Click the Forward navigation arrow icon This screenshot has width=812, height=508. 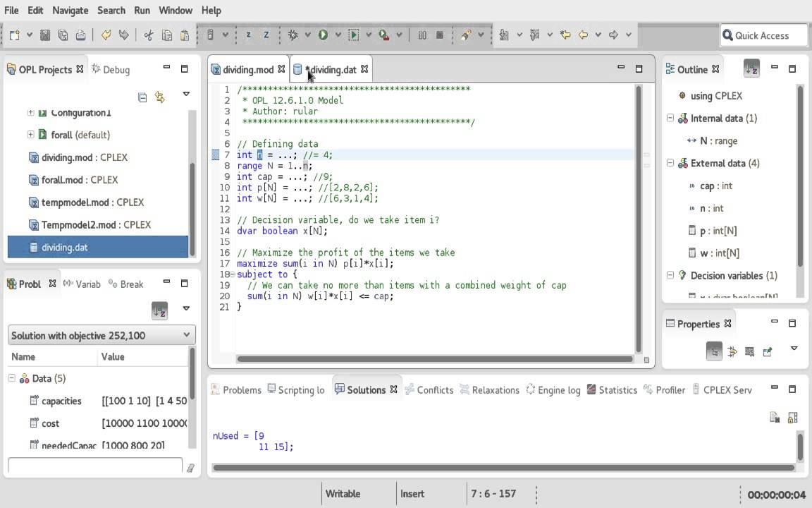coord(614,35)
